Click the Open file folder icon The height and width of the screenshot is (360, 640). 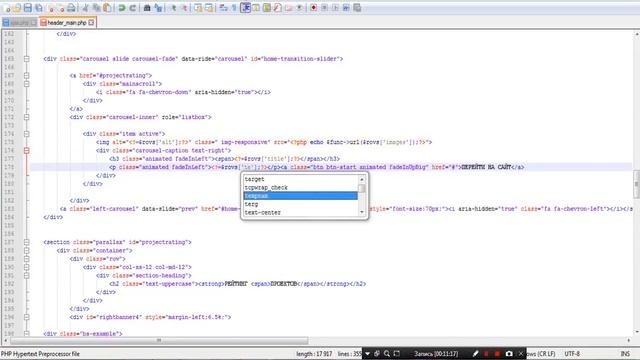[17, 8]
